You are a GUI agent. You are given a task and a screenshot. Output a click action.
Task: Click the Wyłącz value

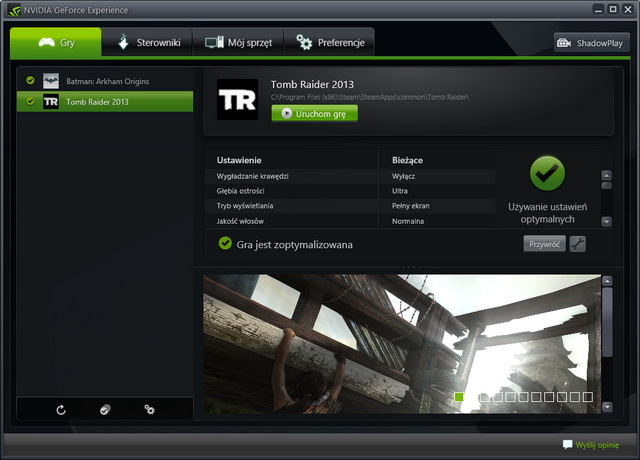pos(403,176)
